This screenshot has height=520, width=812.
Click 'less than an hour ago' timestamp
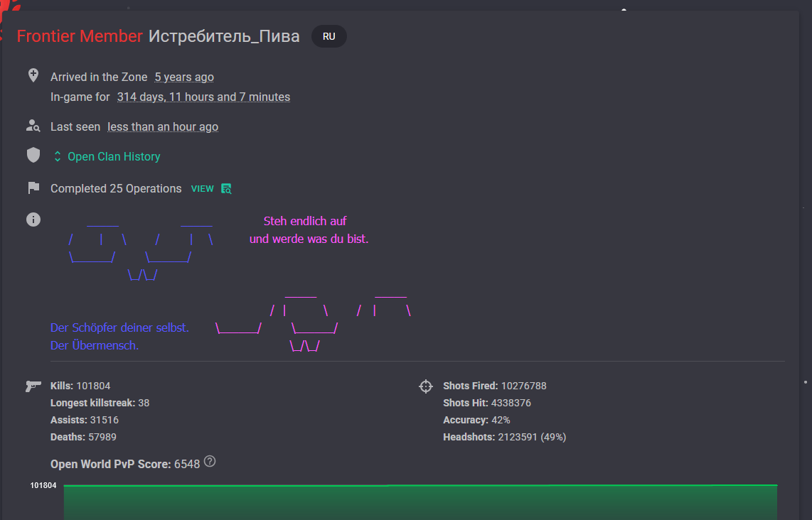pos(163,127)
